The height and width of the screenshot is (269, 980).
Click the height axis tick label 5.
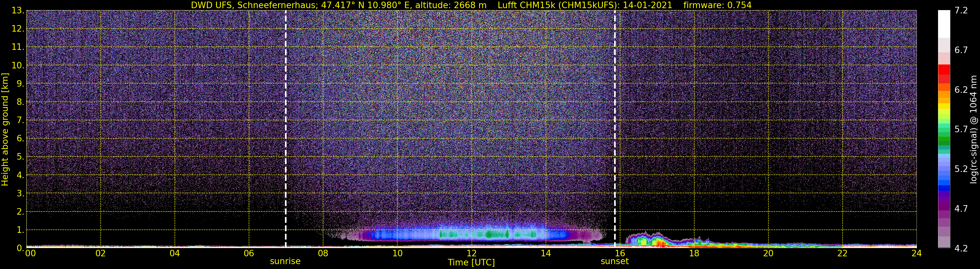[20, 157]
